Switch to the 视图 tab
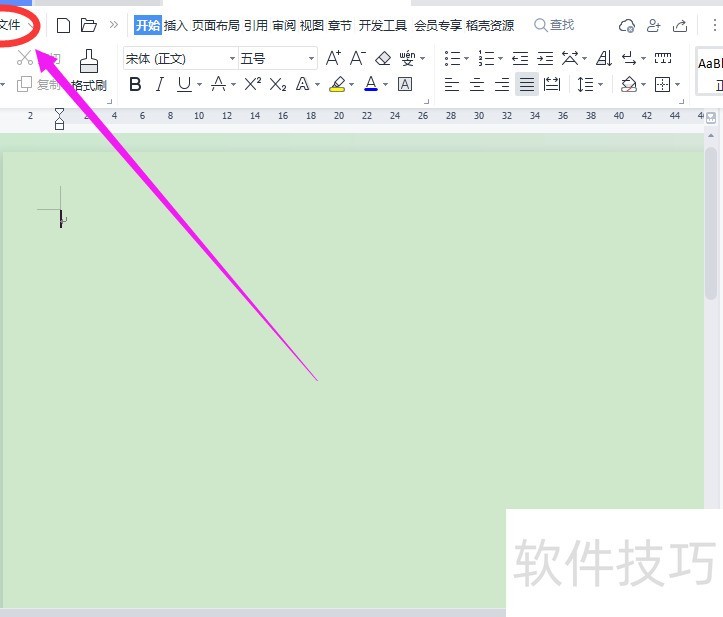723x617 pixels. (x=312, y=25)
